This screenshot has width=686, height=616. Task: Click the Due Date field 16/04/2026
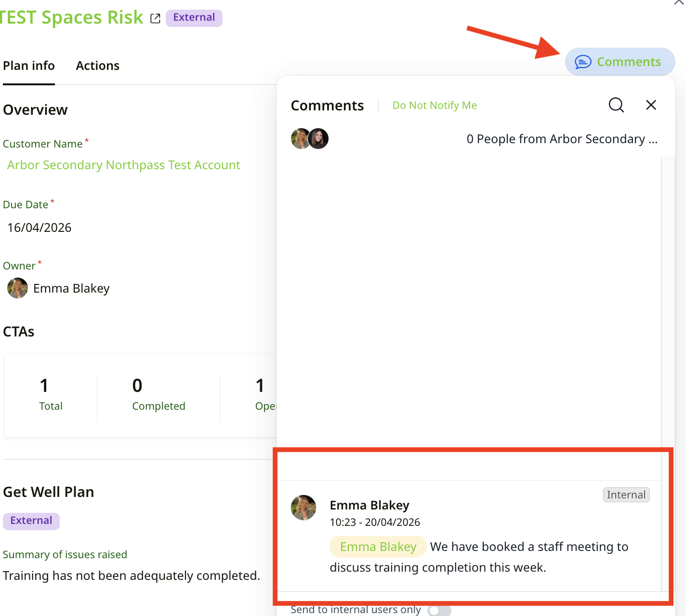40,228
